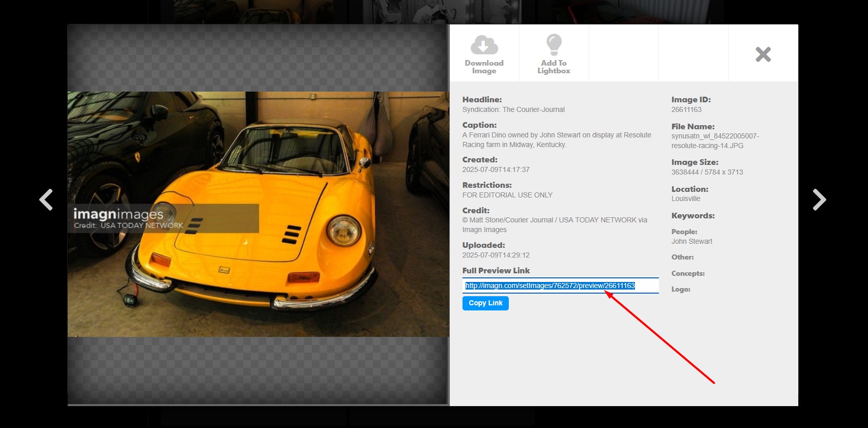This screenshot has height=428, width=868.
Task: Select John Stewart under People keywords
Action: 691,241
